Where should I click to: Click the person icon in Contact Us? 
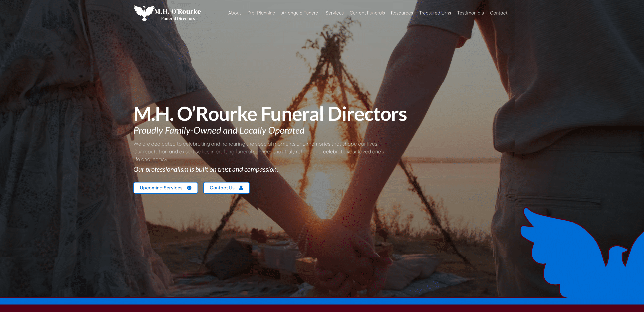pos(241,188)
